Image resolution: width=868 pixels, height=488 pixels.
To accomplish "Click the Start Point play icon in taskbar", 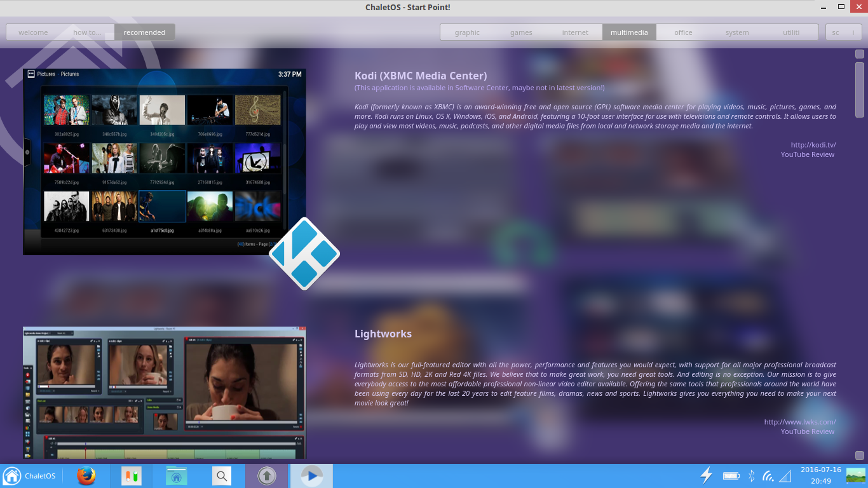I will click(x=311, y=476).
